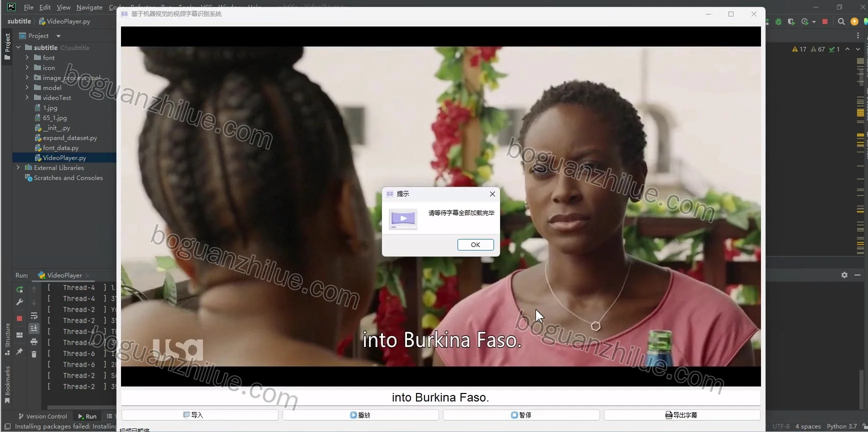This screenshot has height=432, width=868.
Task: Toggle soft-wrap in the Run console
Action: (x=34, y=316)
